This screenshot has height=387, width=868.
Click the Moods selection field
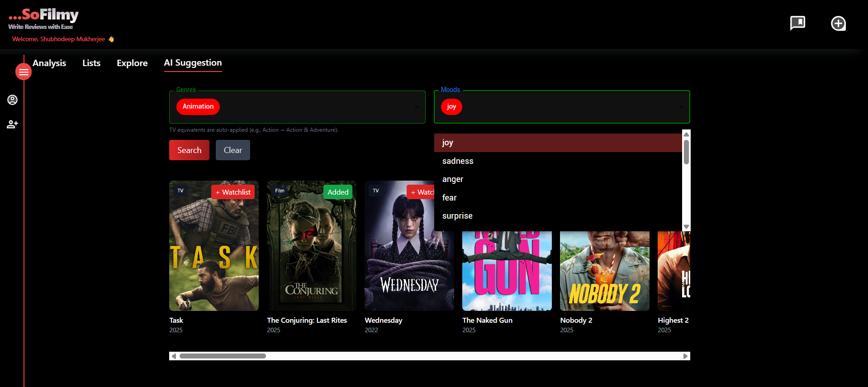562,107
